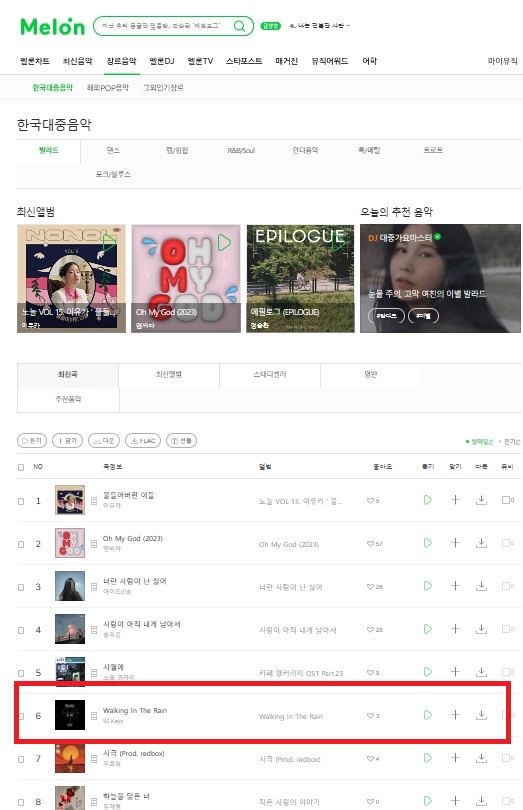523x810 pixels.
Task: Open 해외POP음악 submenu link
Action: coord(107,88)
